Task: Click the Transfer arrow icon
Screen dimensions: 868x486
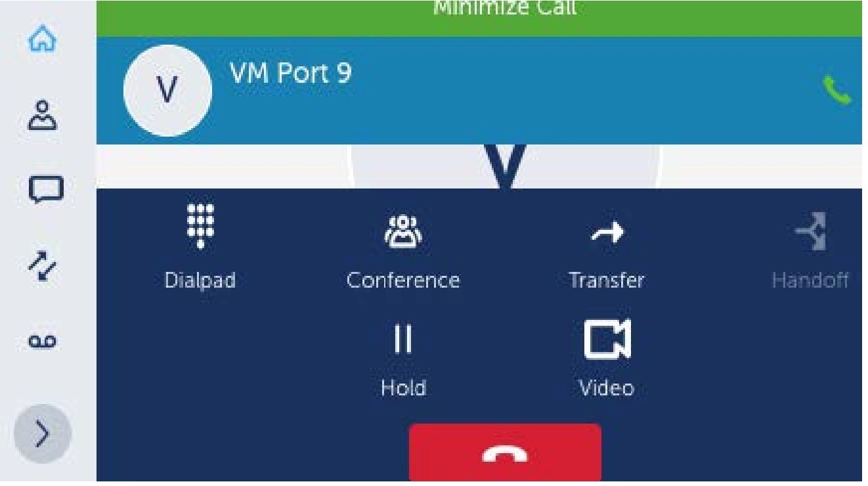Action: coord(605,231)
